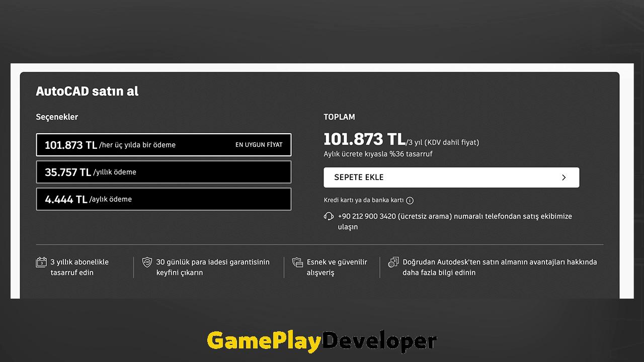Click the calendar icon for 3-year subscription
644x362 pixels.
41,262
